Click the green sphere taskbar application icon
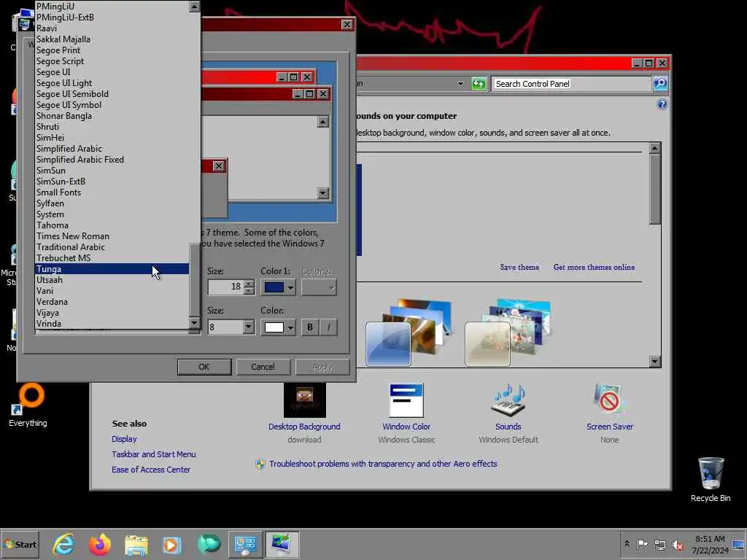Image resolution: width=747 pixels, height=560 pixels. click(x=209, y=544)
